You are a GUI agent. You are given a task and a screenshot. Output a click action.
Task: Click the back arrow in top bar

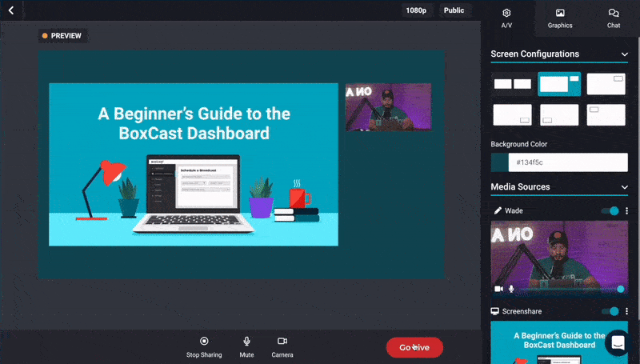coord(11,10)
